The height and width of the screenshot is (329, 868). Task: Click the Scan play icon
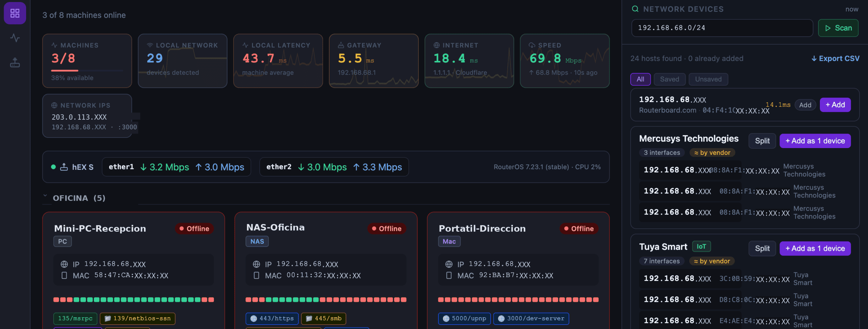828,28
